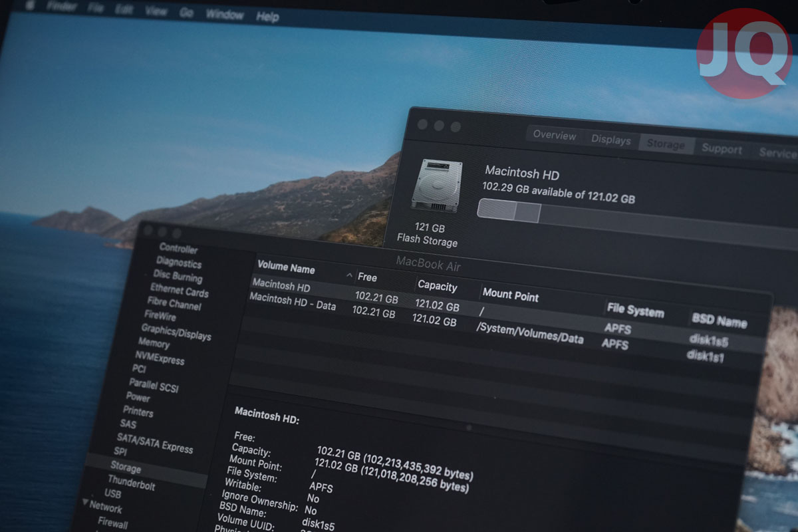Collapse the Network section disclosure triangle
Screen dimensions: 798x532
86,503
